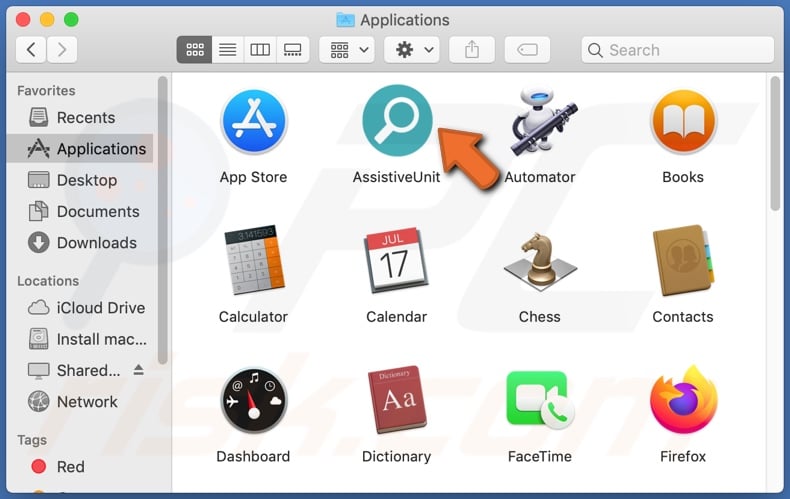The width and height of the screenshot is (790, 499).
Task: Click the green full-screen window button
Action: tap(71, 20)
